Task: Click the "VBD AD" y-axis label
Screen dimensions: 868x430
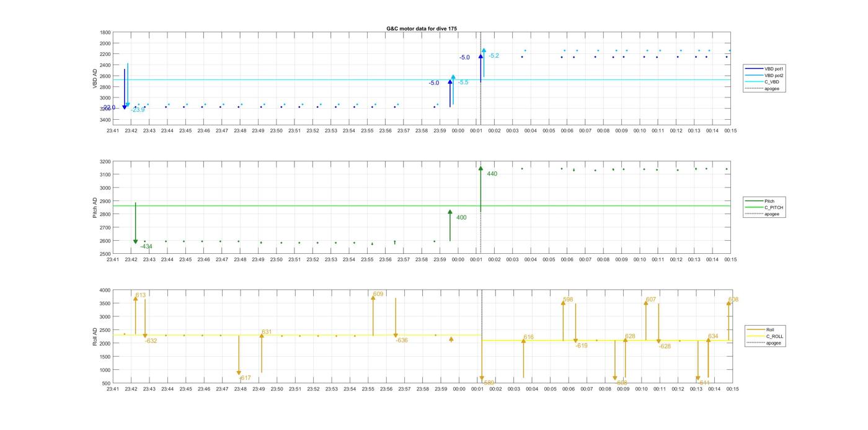Action: pos(95,78)
